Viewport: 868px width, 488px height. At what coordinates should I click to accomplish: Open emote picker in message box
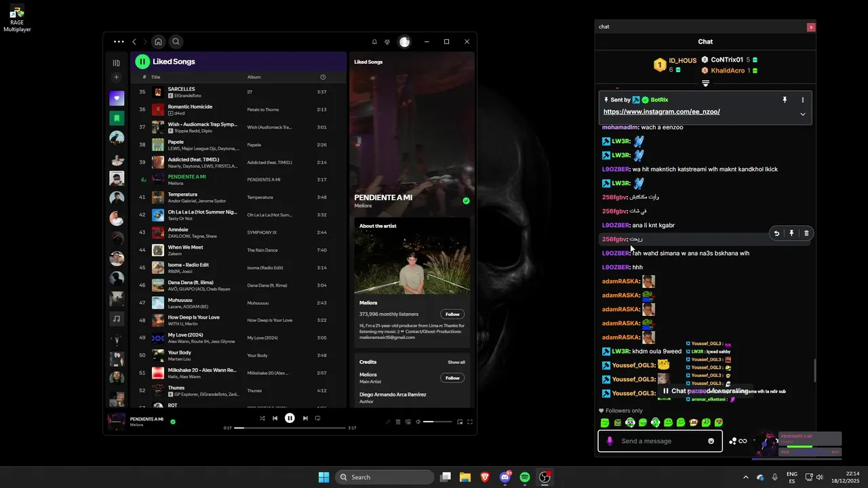pos(711,441)
